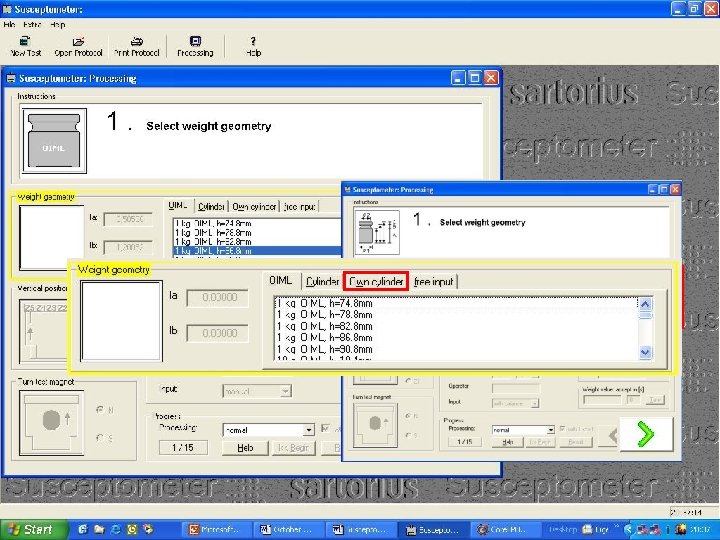The image size is (720, 540).
Task: Click the turn test magnet picture in small window
Action: (375, 425)
